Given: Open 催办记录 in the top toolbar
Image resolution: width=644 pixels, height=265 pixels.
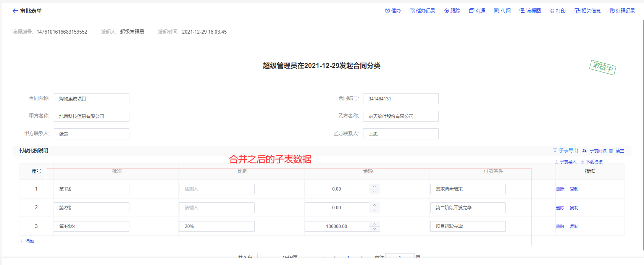Looking at the screenshot, I should point(422,11).
